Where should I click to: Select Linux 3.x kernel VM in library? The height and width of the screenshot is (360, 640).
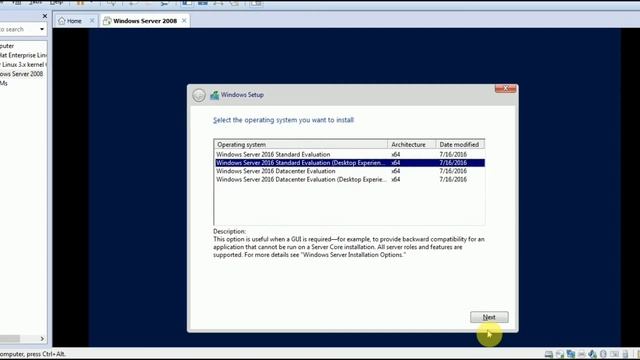[x=23, y=64]
